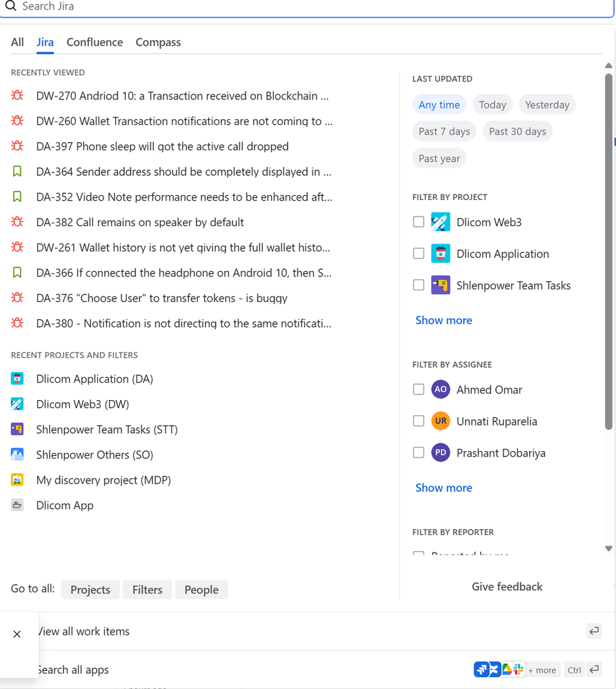Select the Yesterday filter chip
The height and width of the screenshot is (689, 616).
[x=547, y=105]
